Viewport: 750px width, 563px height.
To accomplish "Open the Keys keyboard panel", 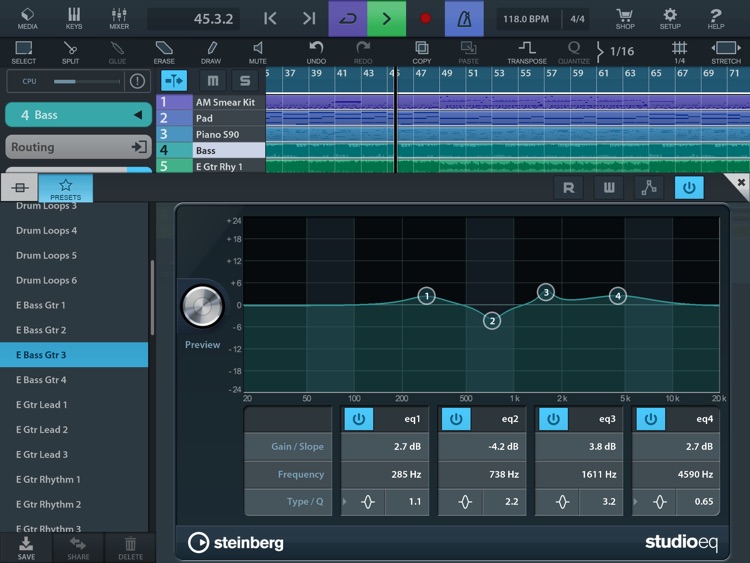I will coord(74,18).
